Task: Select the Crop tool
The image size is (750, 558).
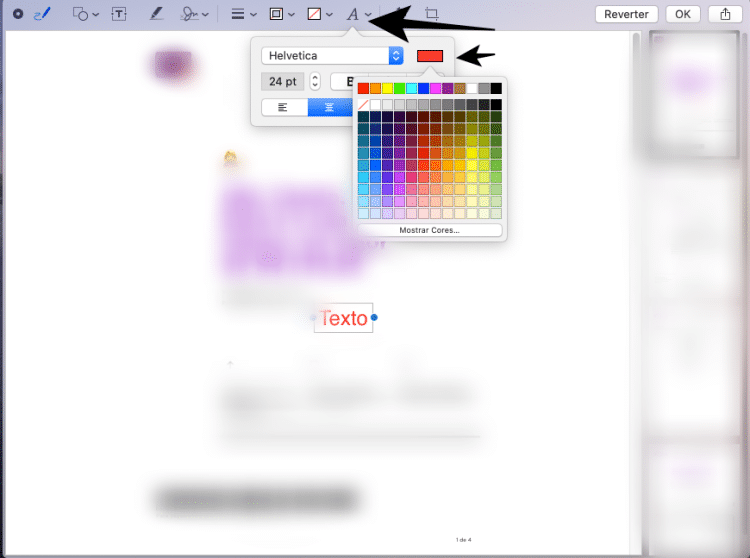Action: point(432,15)
